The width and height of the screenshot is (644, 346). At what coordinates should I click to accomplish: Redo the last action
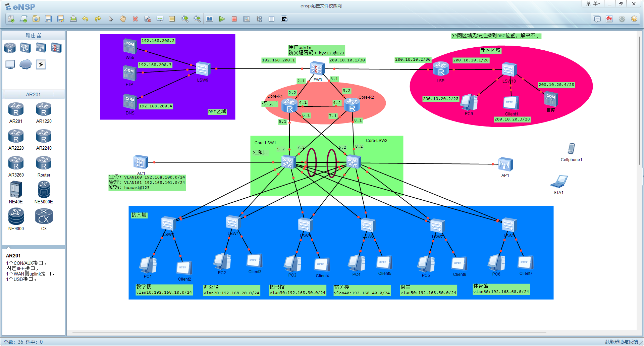click(x=98, y=19)
